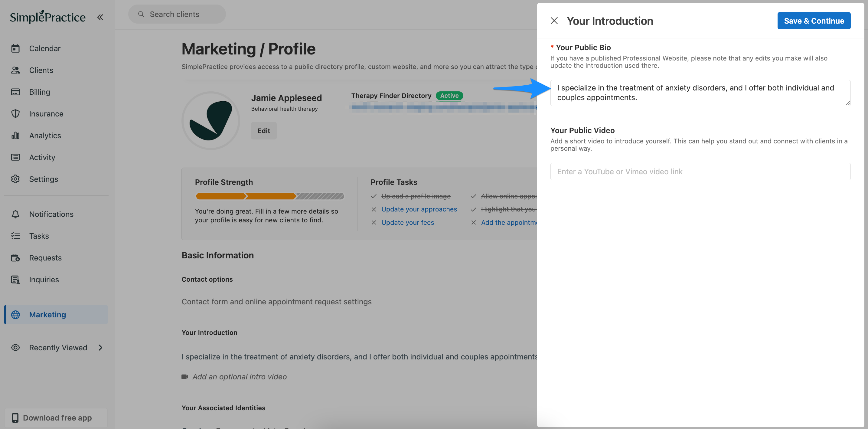This screenshot has width=868, height=429.
Task: Click the Your Public Bio text area
Action: [x=700, y=93]
